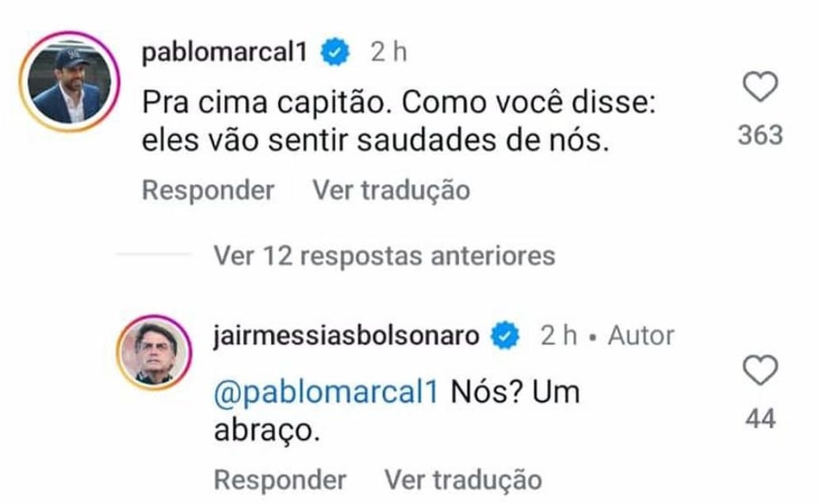Click the 'Nós? Um abraço.' reply text

pos(397,411)
